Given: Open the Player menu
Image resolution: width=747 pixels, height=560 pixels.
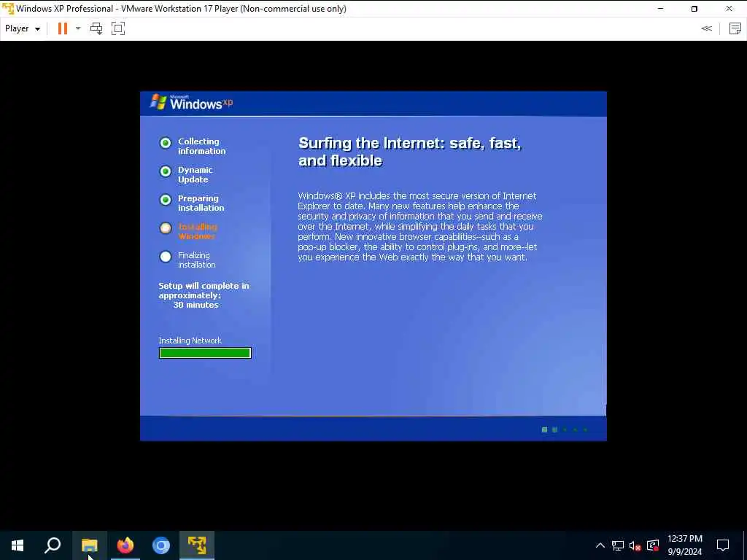Looking at the screenshot, I should pyautogui.click(x=23, y=28).
